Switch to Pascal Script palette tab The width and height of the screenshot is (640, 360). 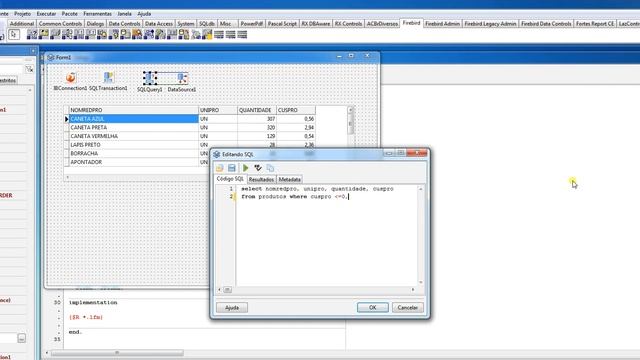coord(282,24)
